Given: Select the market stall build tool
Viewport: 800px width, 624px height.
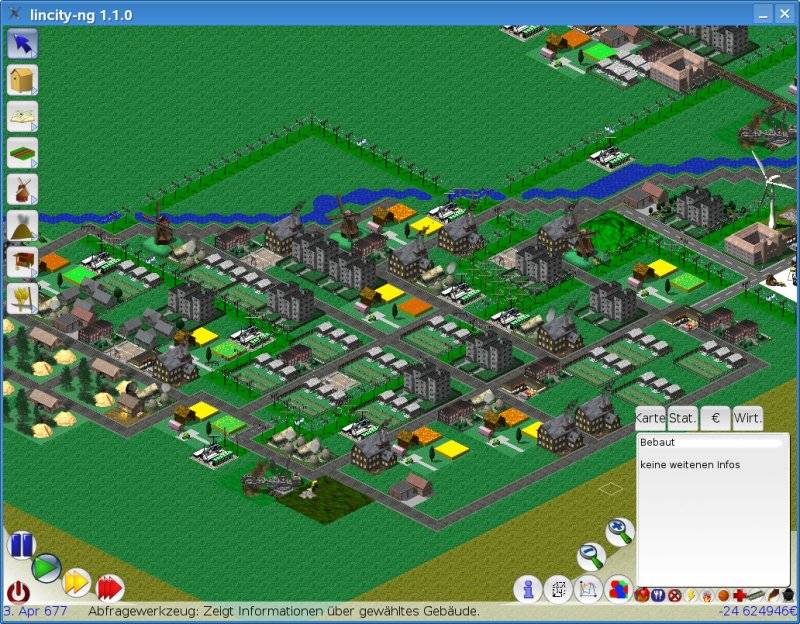Looking at the screenshot, I should pyautogui.click(x=22, y=262).
